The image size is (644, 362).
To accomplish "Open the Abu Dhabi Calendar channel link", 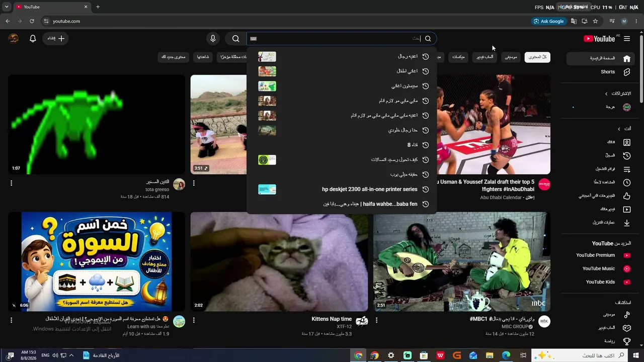I will [x=501, y=198].
